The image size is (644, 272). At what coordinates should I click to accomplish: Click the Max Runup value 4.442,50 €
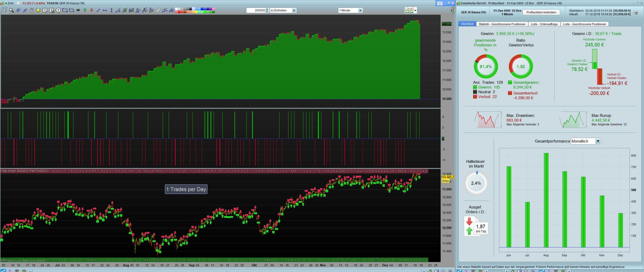point(601,120)
